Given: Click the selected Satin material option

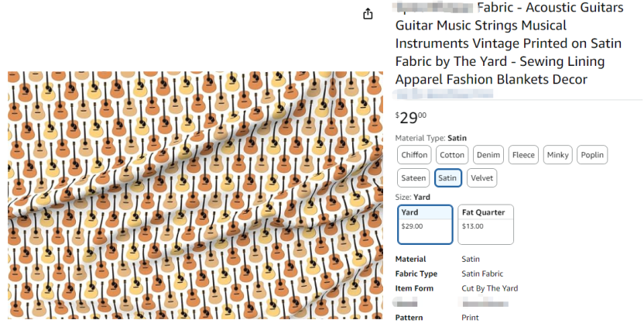Looking at the screenshot, I should pos(447,177).
